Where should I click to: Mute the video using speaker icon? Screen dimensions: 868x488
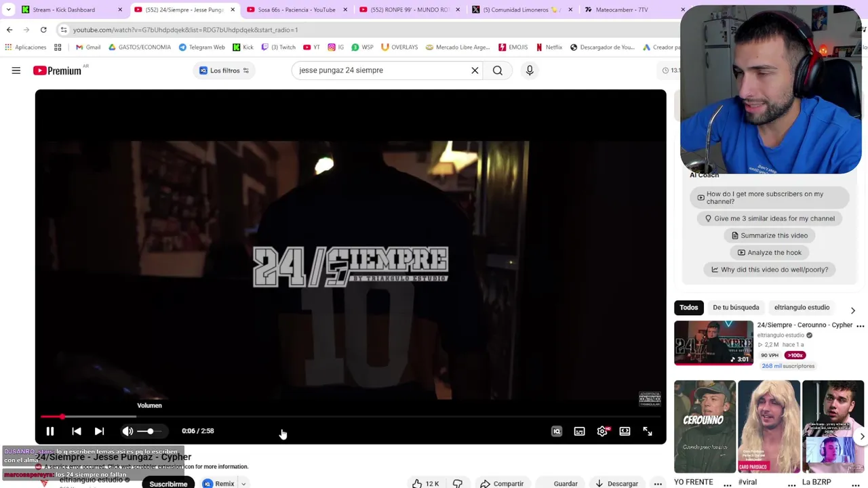(x=127, y=431)
